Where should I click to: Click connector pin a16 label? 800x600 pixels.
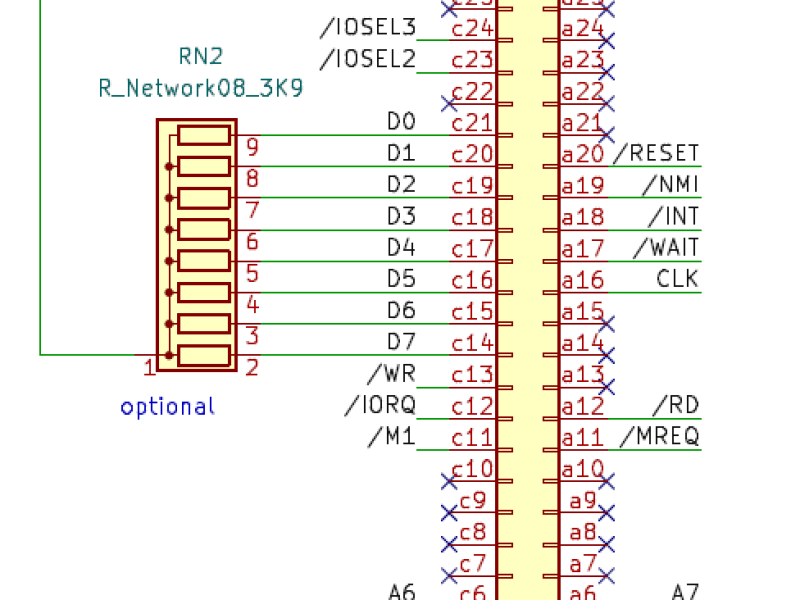tap(583, 281)
